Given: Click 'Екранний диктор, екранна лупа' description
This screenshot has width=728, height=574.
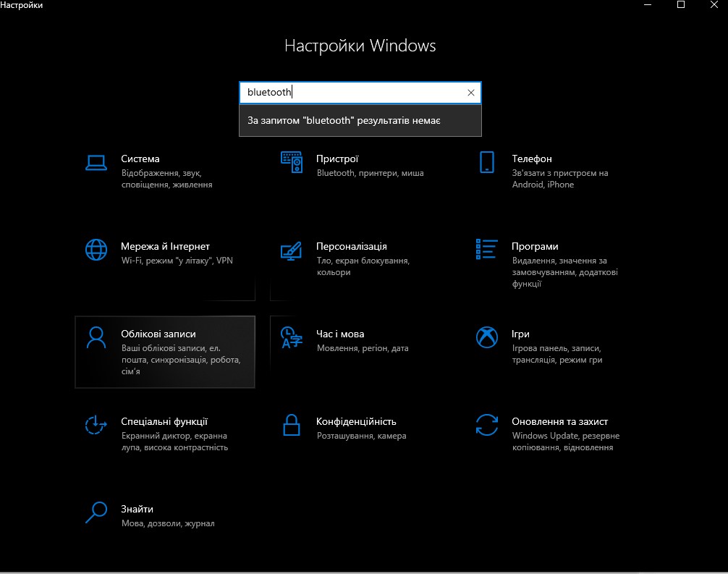Looking at the screenshot, I should coord(174,442).
